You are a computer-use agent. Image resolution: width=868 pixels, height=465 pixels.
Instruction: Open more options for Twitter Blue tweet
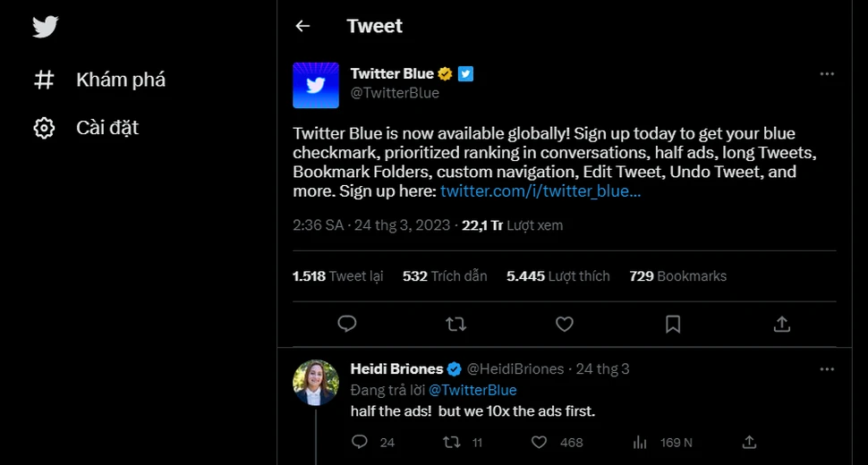[827, 73]
